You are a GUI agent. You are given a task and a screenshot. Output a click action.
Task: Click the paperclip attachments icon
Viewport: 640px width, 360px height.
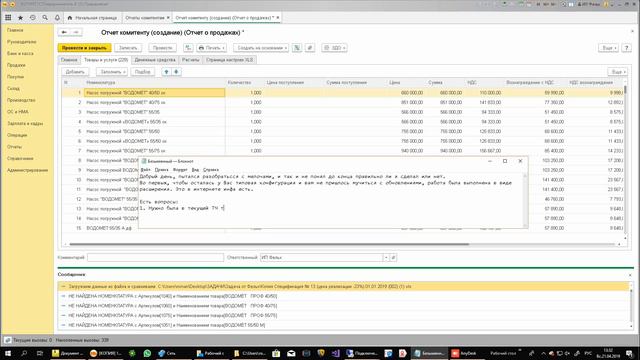tap(310, 48)
